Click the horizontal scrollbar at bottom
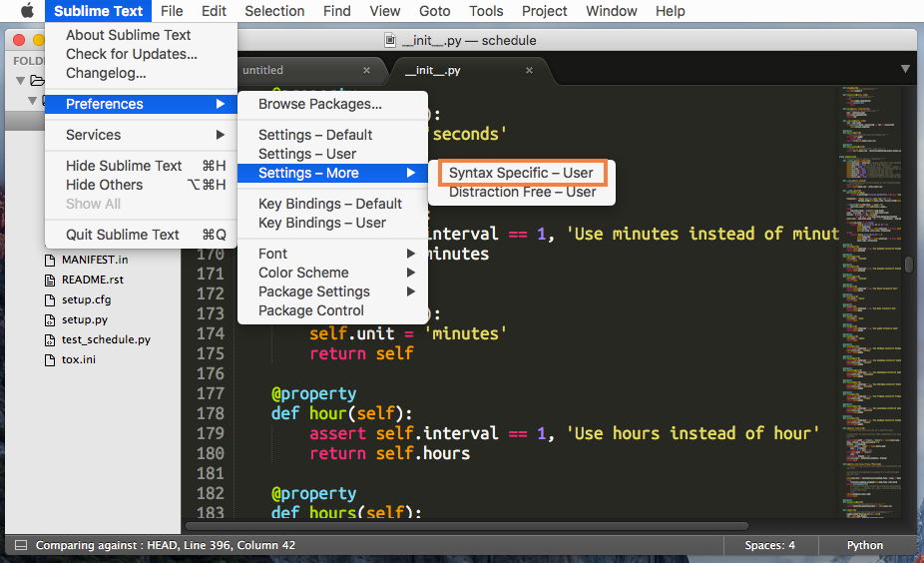 pyautogui.click(x=467, y=525)
